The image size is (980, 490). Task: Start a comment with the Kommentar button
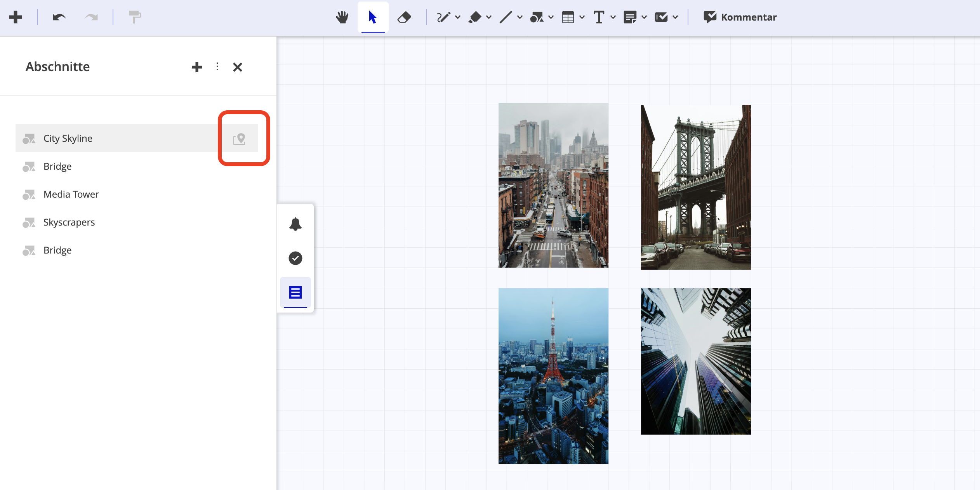739,17
